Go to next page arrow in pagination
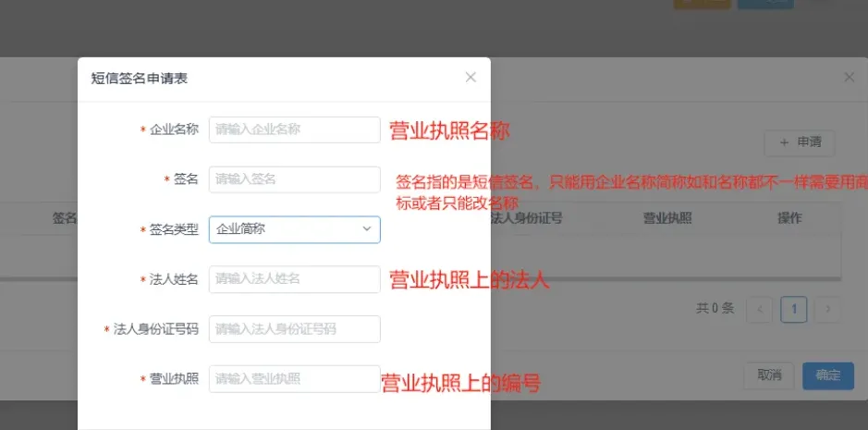The width and height of the screenshot is (868, 430). click(828, 309)
